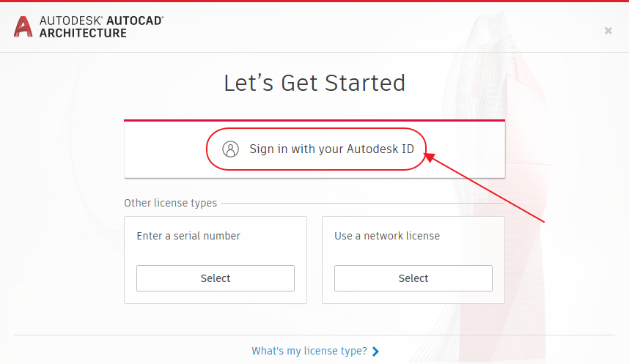
Task: Click the Let's Get Started heading
Action: (314, 83)
